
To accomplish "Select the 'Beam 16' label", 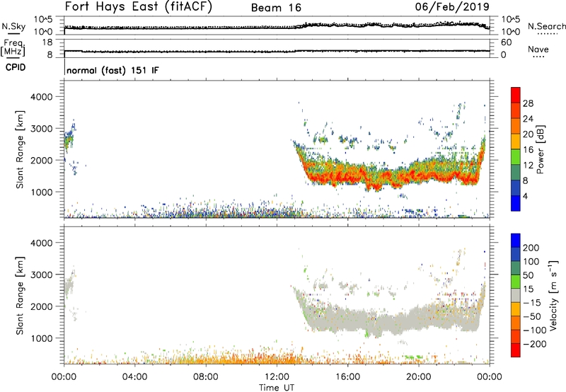I will coord(276,8).
